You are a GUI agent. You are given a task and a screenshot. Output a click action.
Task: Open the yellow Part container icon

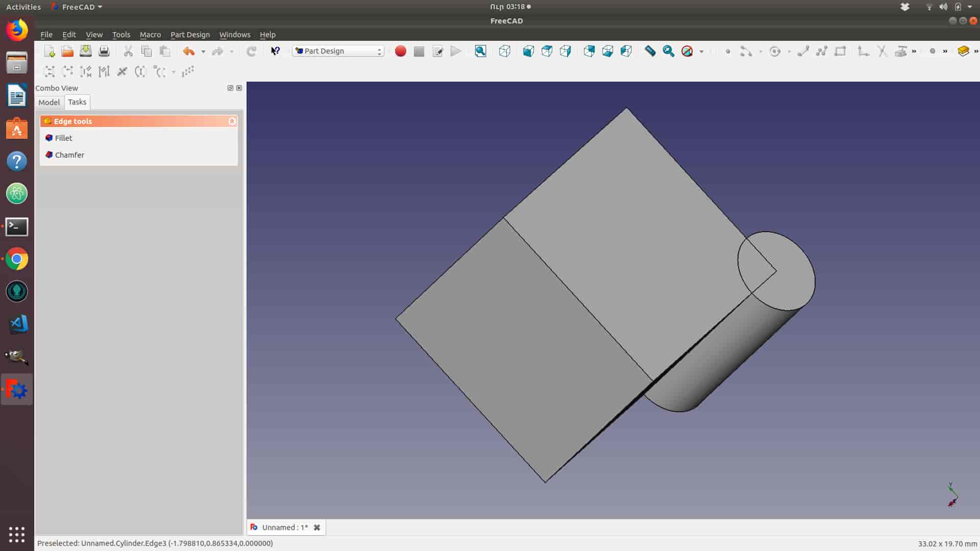[x=963, y=51]
